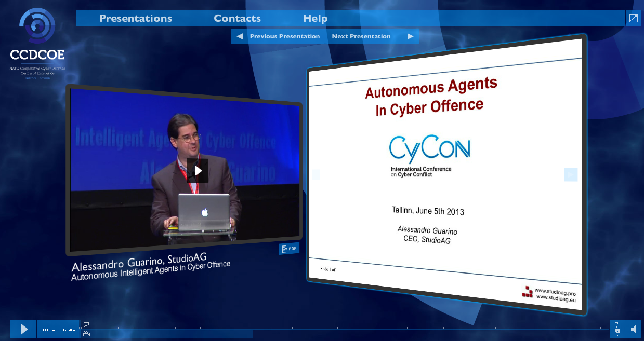The width and height of the screenshot is (644, 341).
Task: Click the www.studioag.eu link on slide
Action: [x=556, y=298]
